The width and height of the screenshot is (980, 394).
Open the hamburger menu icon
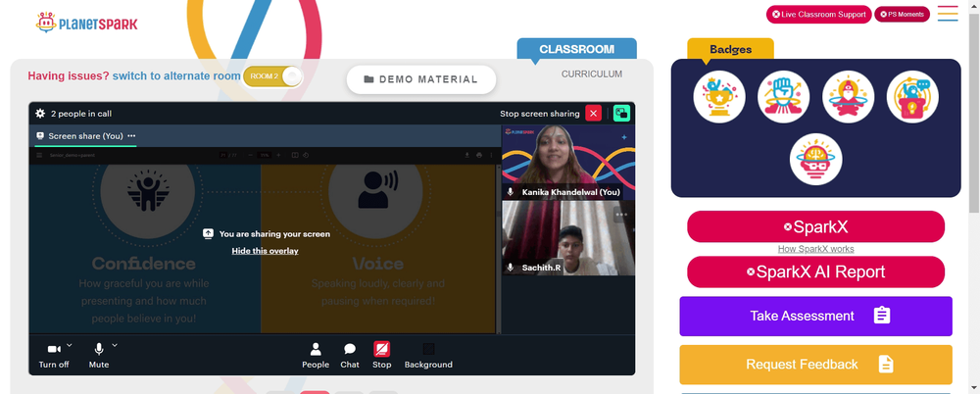click(x=948, y=14)
